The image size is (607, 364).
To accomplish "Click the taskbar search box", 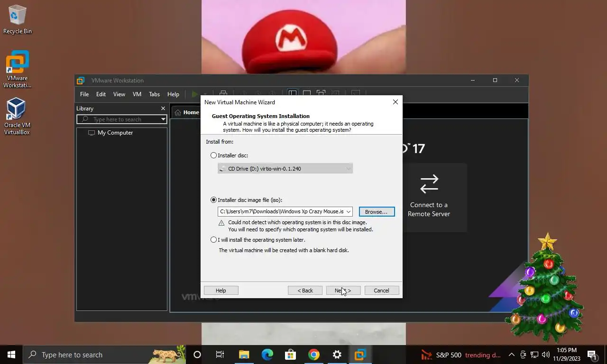I will point(104,355).
